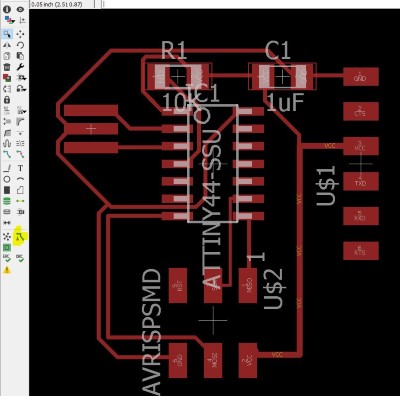This screenshot has height=396, width=400.
Task: Select the Rectangle tool
Action: (7, 190)
